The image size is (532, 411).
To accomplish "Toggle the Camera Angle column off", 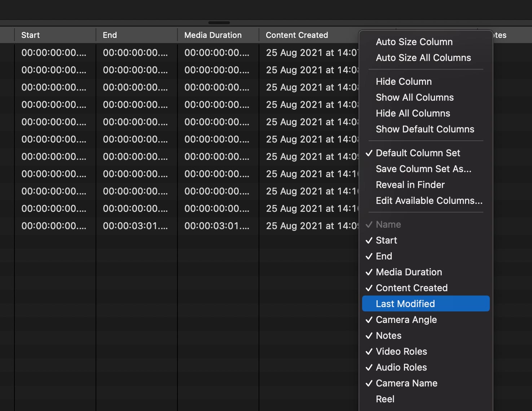I will 426,320.
